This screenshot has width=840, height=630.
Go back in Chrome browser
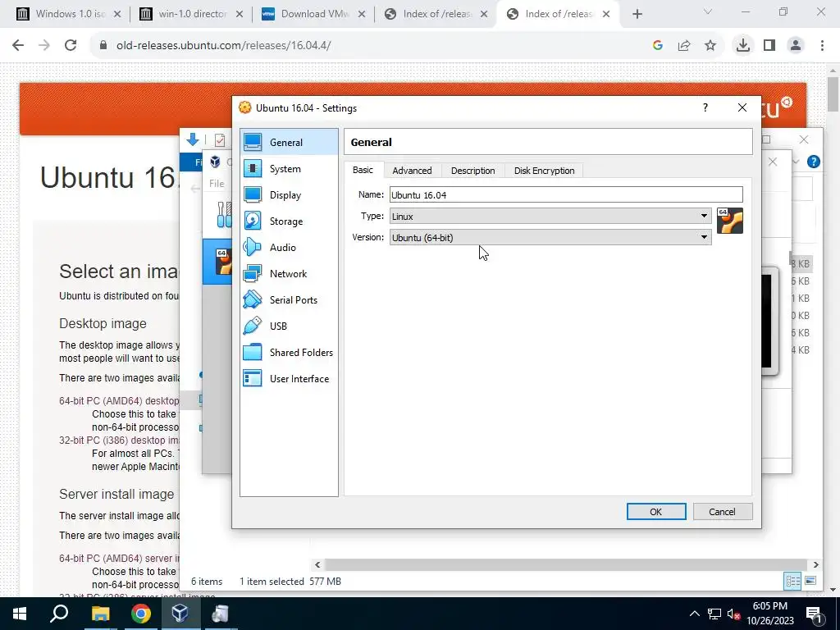tap(18, 46)
